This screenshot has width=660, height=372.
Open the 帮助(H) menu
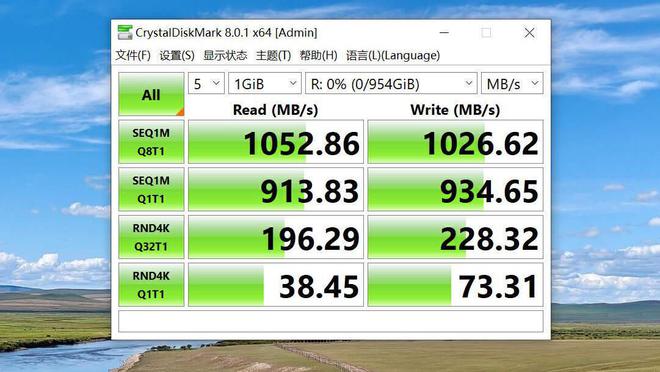318,55
